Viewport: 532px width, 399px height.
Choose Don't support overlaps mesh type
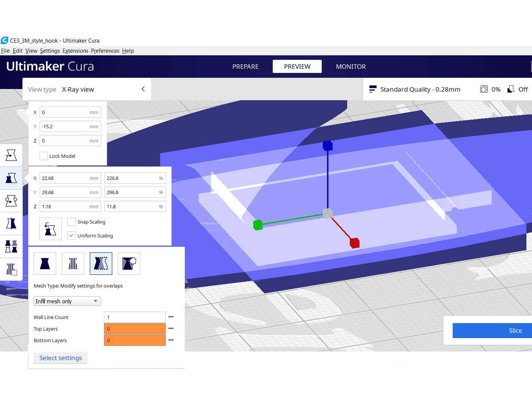(x=129, y=264)
